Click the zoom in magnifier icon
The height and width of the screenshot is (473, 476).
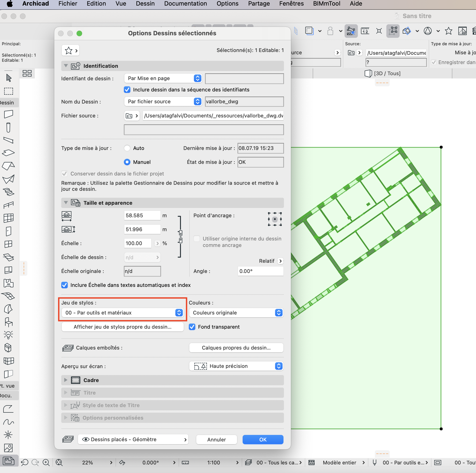[46, 462]
